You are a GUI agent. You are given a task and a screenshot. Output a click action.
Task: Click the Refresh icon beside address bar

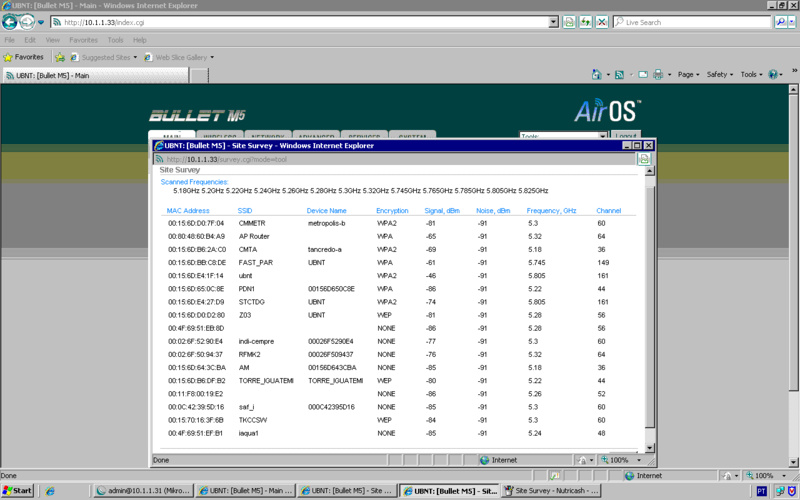pos(585,22)
